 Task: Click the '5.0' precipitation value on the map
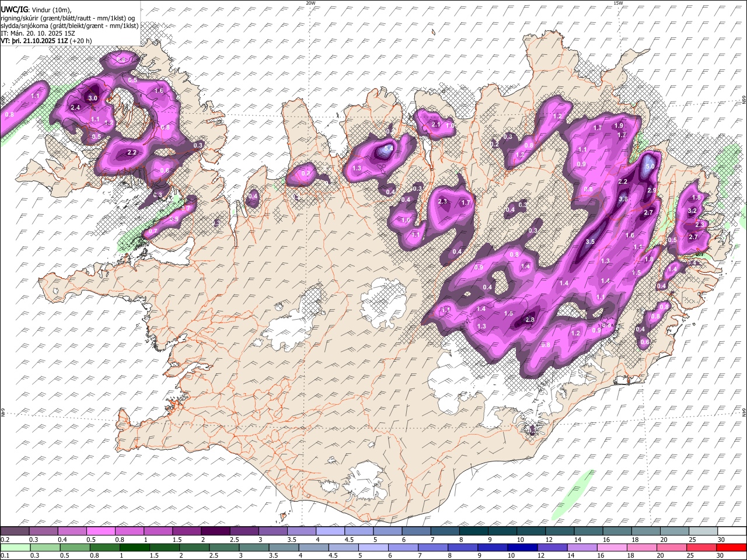(x=651, y=166)
